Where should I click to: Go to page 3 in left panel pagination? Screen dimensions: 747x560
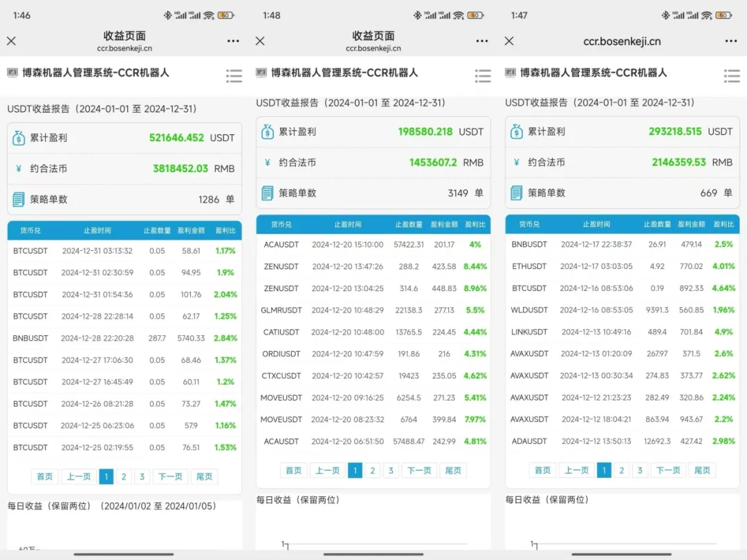click(x=142, y=476)
